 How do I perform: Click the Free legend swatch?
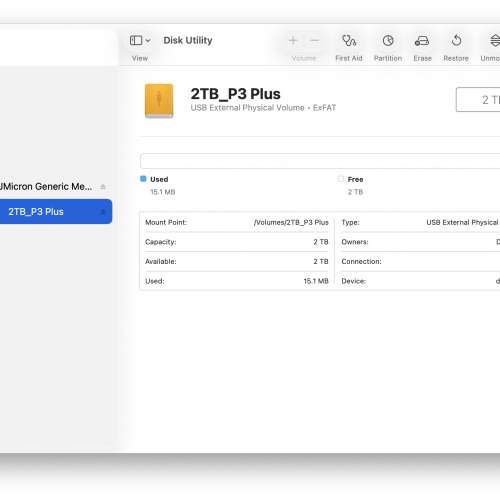[341, 179]
